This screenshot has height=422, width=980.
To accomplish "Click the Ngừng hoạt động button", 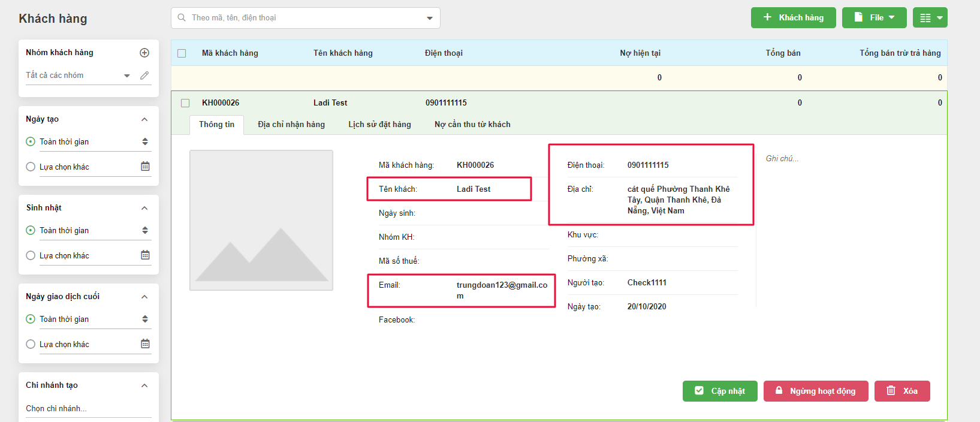I will [x=815, y=391].
